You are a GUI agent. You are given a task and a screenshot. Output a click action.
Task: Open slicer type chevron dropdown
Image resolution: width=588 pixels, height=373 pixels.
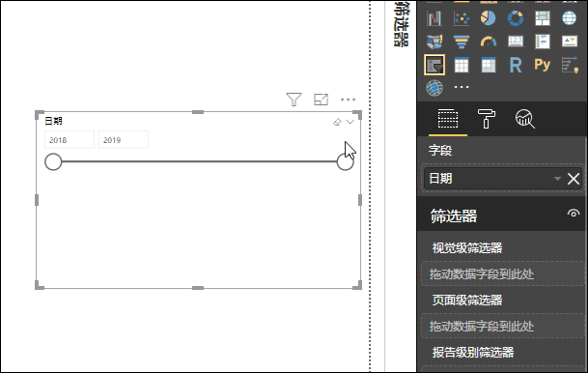coord(350,122)
